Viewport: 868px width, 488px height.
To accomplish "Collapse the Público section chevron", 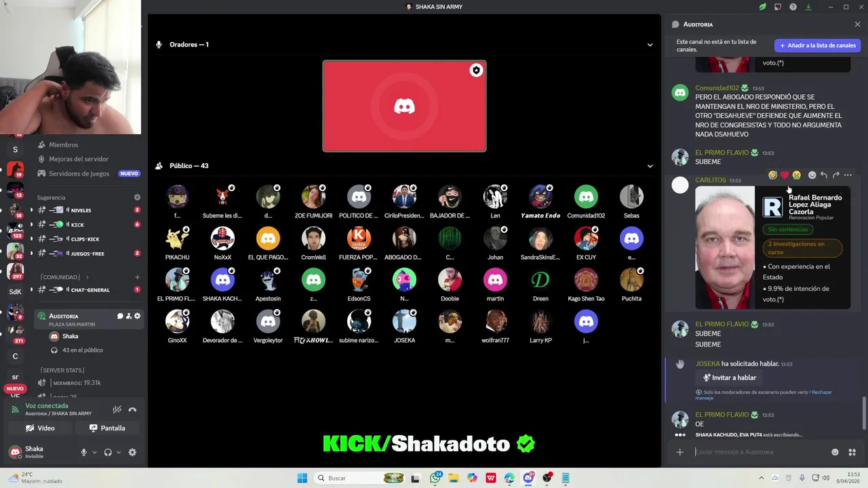I will coord(650,166).
